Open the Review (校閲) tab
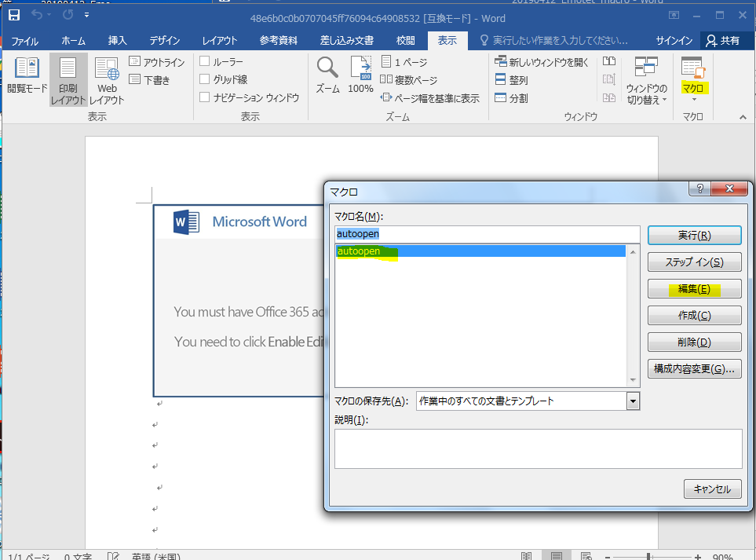The height and width of the screenshot is (560, 756). [406, 41]
